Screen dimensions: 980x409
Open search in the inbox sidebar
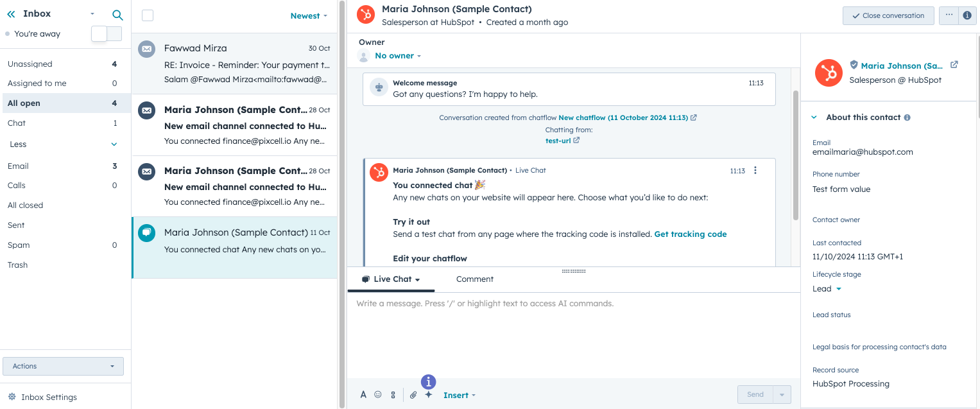(117, 13)
